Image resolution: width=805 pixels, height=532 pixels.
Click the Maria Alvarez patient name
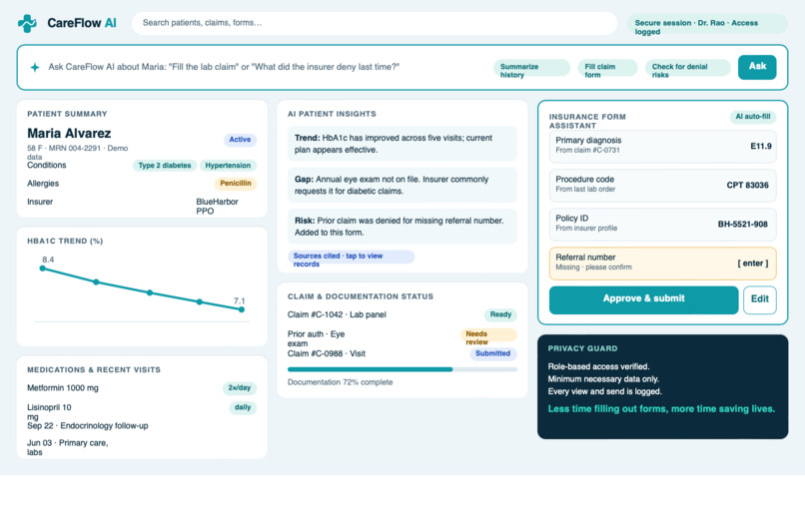[x=69, y=134]
